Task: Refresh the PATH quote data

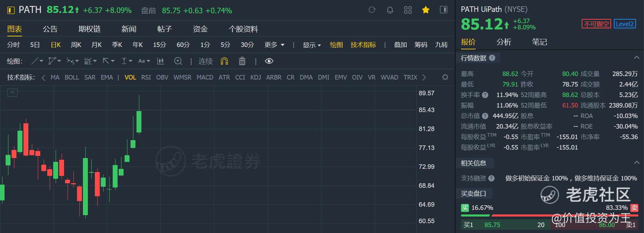Action: point(372,10)
